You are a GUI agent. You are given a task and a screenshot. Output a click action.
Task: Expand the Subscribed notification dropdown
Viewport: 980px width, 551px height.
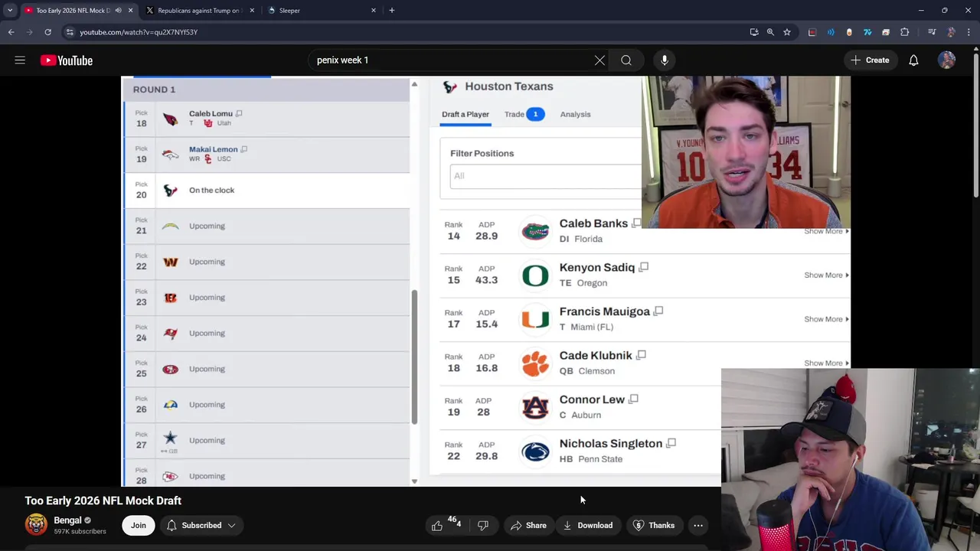coord(231,526)
